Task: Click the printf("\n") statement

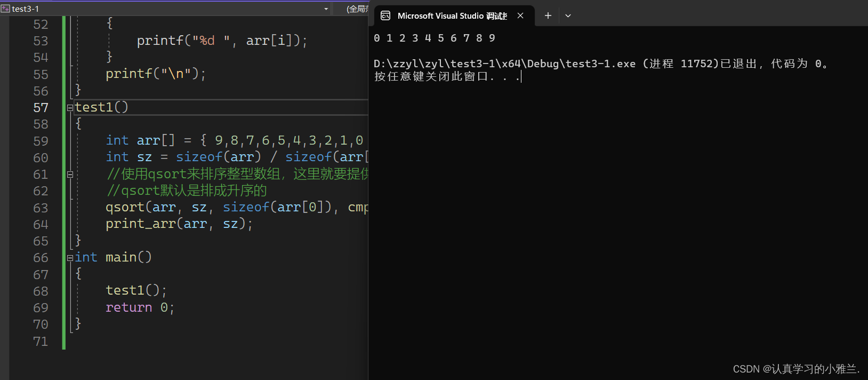Action: 155,74
